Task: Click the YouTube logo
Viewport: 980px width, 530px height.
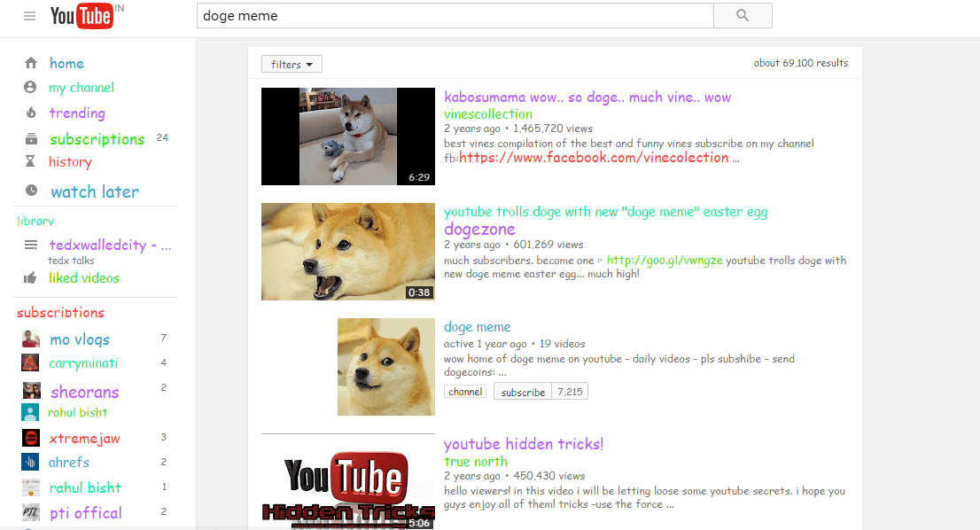Action: pyautogui.click(x=82, y=16)
